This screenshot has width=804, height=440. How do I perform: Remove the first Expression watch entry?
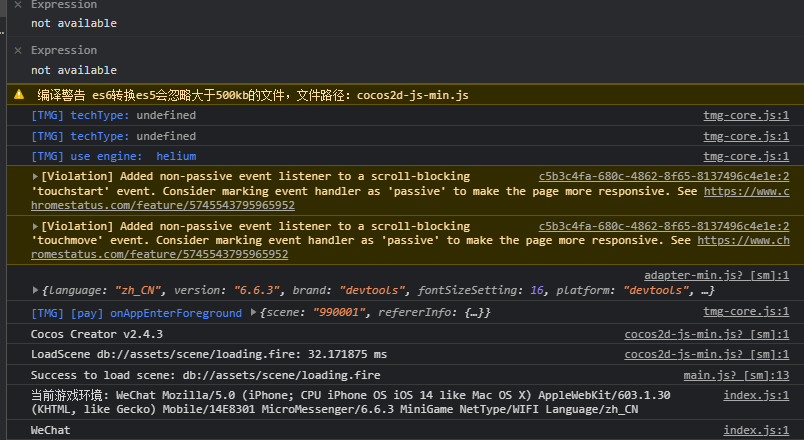pos(18,5)
